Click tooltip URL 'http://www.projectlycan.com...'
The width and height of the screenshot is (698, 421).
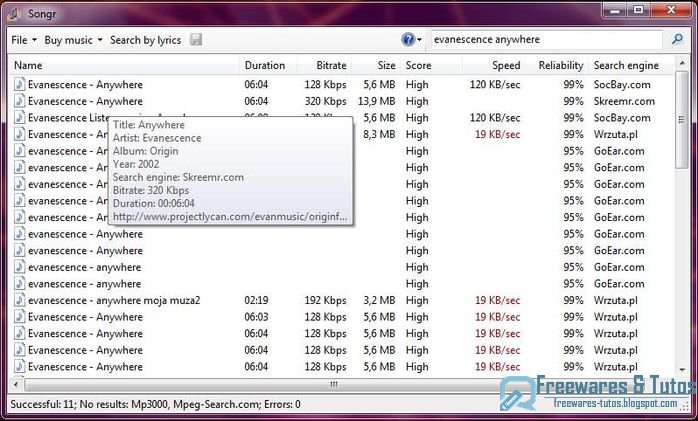[230, 217]
